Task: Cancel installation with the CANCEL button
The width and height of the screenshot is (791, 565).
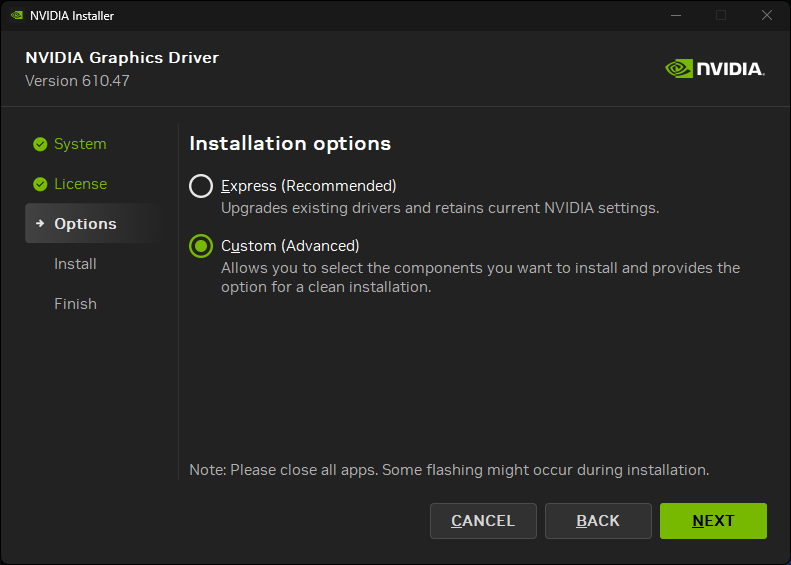Action: tap(483, 521)
